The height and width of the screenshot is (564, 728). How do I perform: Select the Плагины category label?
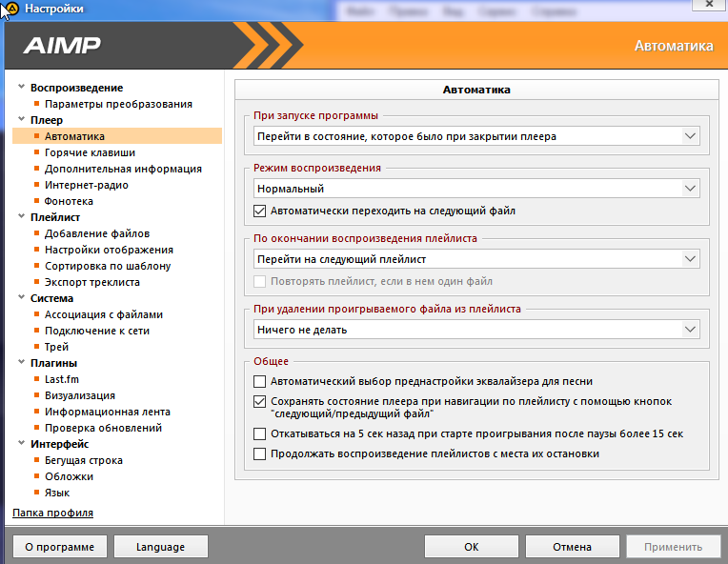54,364
